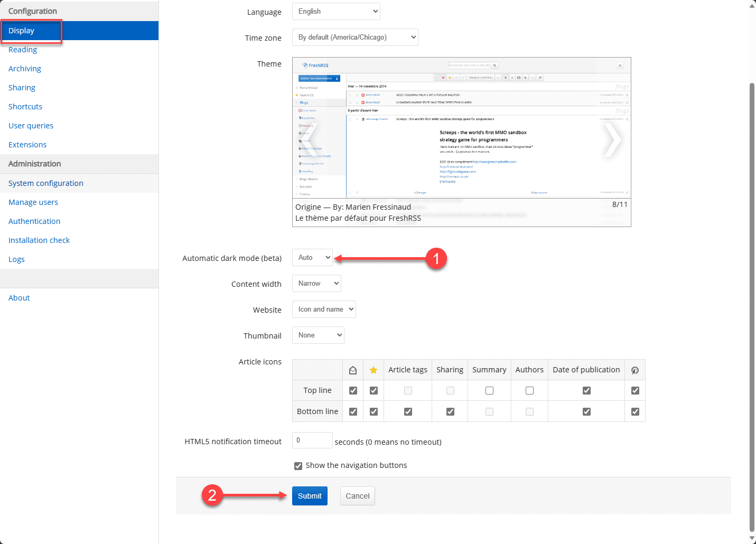Uncheck Show the navigation buttons
This screenshot has width=756, height=544.
298,466
